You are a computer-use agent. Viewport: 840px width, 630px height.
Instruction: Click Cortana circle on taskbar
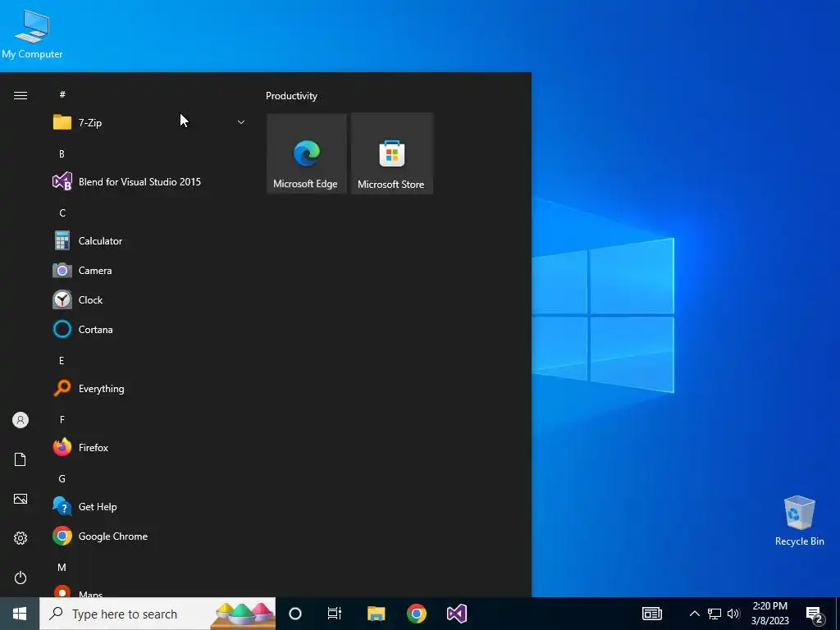295,614
